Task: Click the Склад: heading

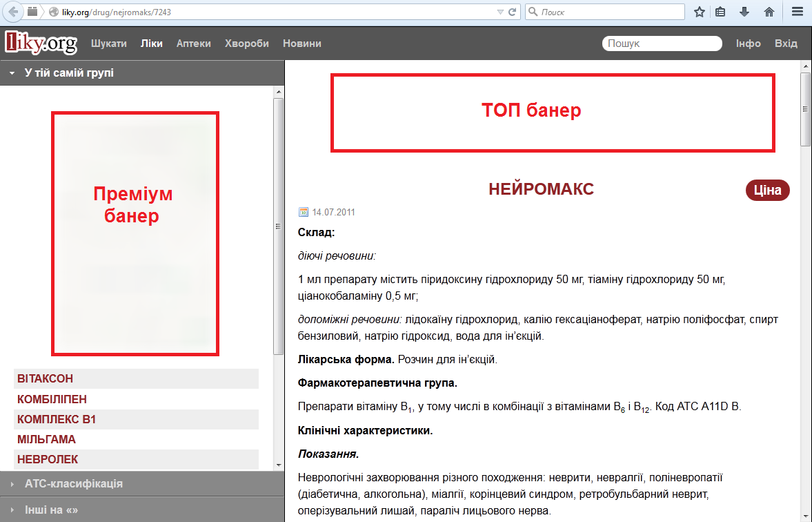Action: click(317, 232)
